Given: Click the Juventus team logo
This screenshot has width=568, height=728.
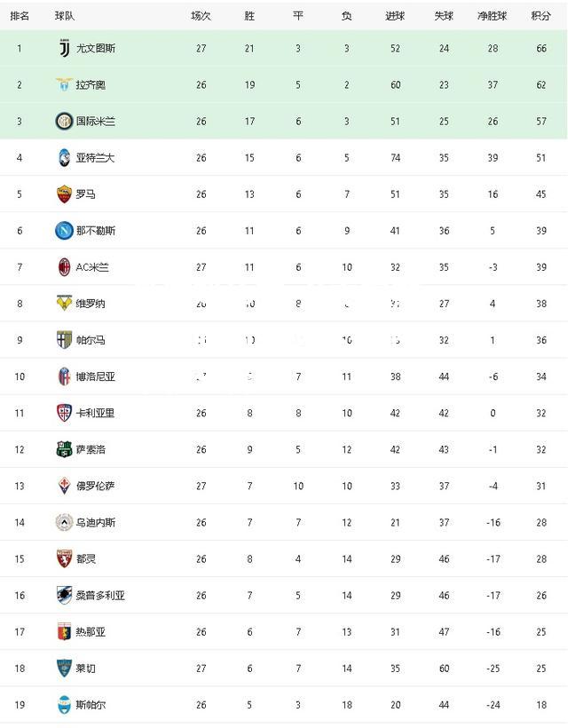Looking at the screenshot, I should [x=64, y=48].
